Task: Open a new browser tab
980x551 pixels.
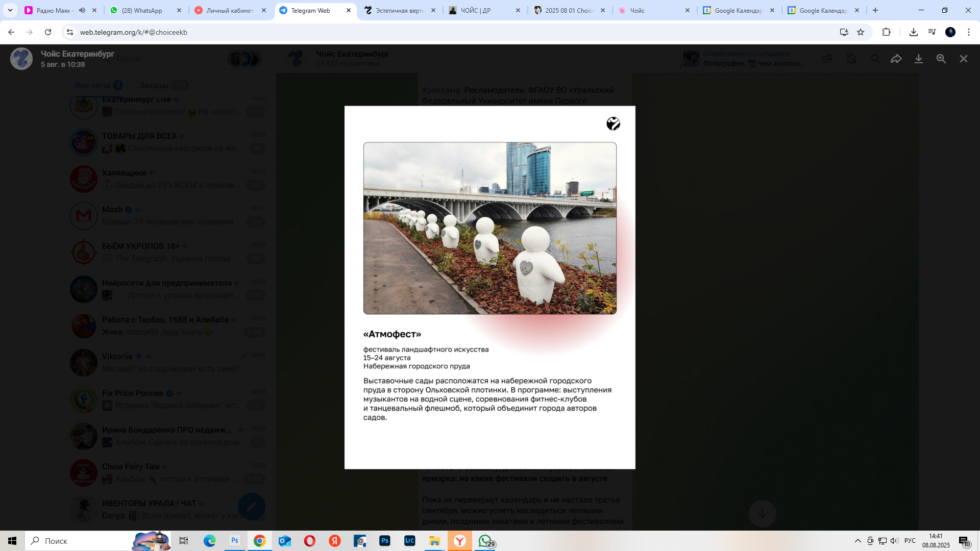Action: click(x=875, y=10)
